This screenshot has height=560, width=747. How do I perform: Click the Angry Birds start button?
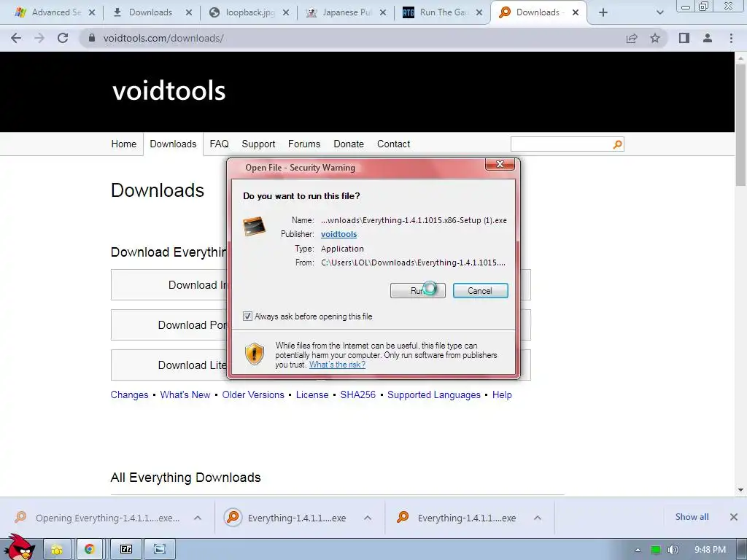point(20,547)
